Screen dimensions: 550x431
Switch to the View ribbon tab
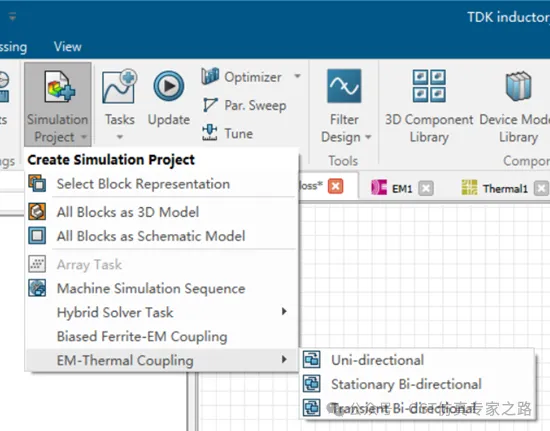pyautogui.click(x=68, y=47)
